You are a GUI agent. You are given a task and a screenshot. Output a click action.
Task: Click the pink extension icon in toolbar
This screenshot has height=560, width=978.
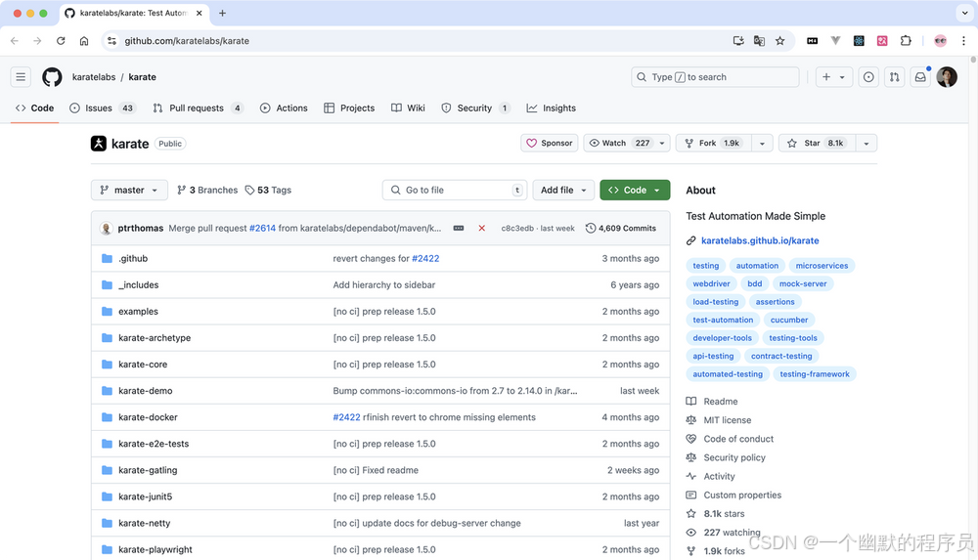[x=882, y=40]
